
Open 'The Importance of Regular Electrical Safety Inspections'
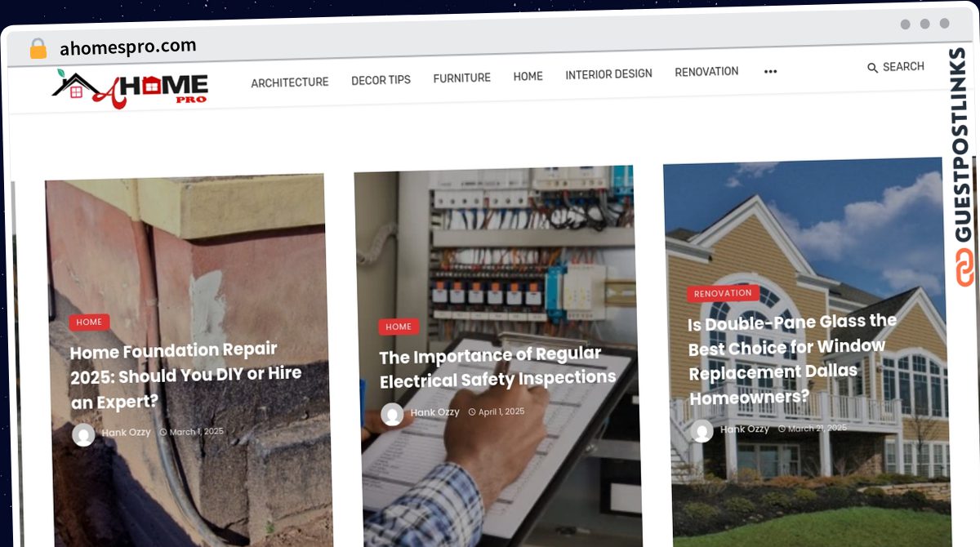coord(497,367)
